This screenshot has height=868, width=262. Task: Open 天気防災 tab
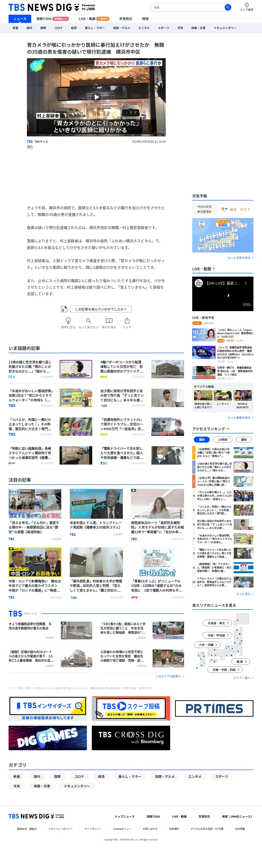coord(126,19)
